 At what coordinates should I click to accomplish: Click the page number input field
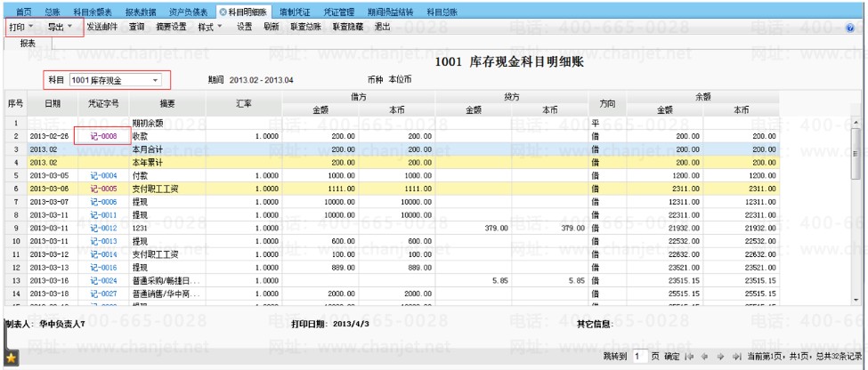[x=640, y=357]
